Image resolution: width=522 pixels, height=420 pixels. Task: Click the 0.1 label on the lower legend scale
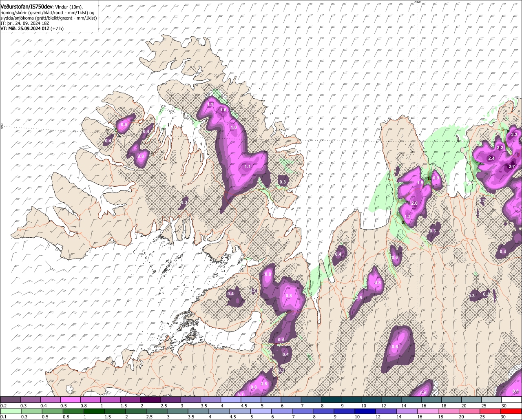point(3,417)
